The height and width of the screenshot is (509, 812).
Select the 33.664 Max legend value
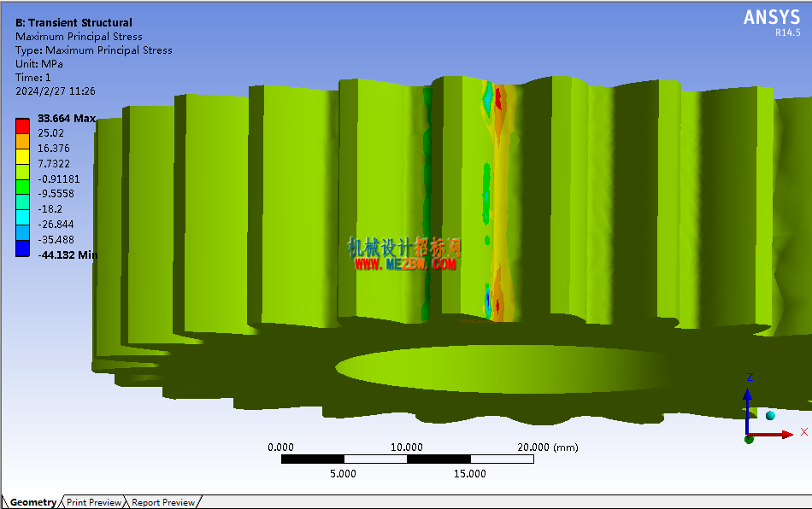click(67, 119)
